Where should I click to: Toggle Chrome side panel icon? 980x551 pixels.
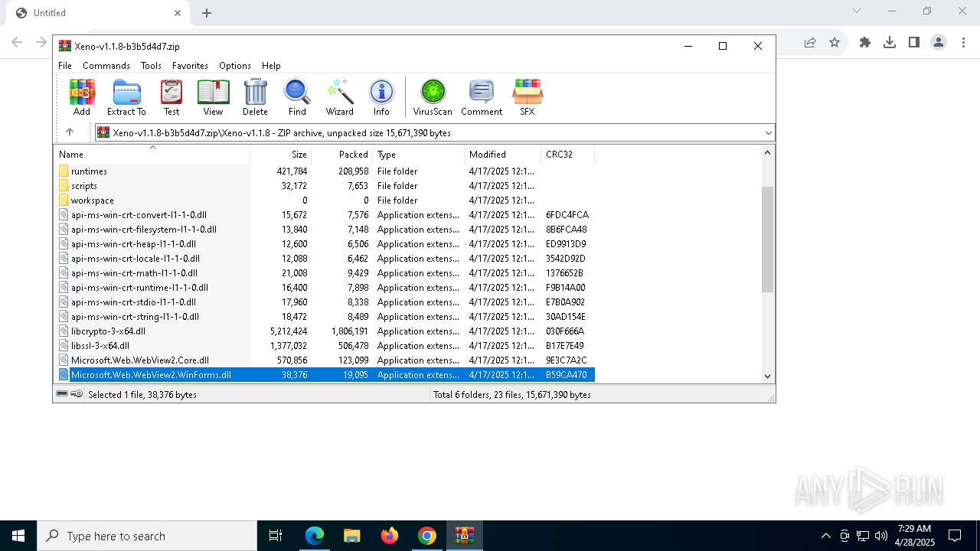914,43
